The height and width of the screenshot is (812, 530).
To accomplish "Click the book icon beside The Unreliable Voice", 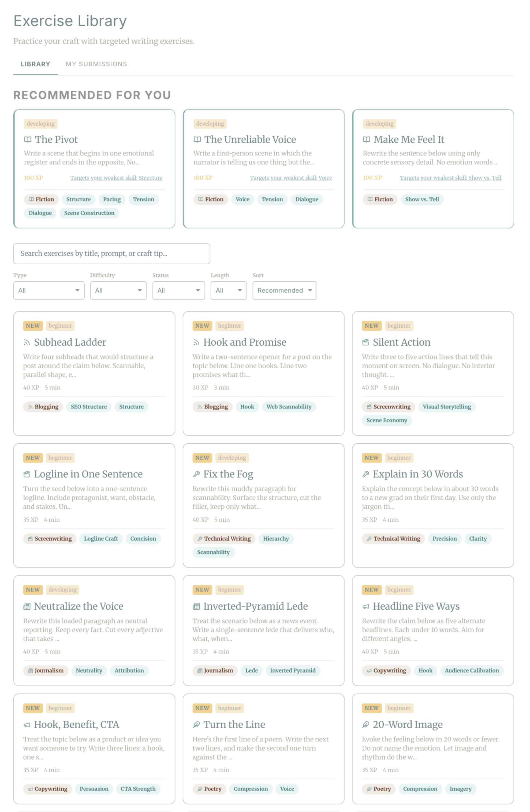I will (197, 139).
